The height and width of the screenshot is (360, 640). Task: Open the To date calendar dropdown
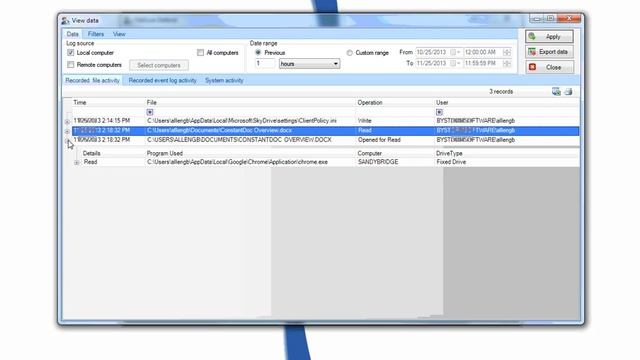point(455,63)
